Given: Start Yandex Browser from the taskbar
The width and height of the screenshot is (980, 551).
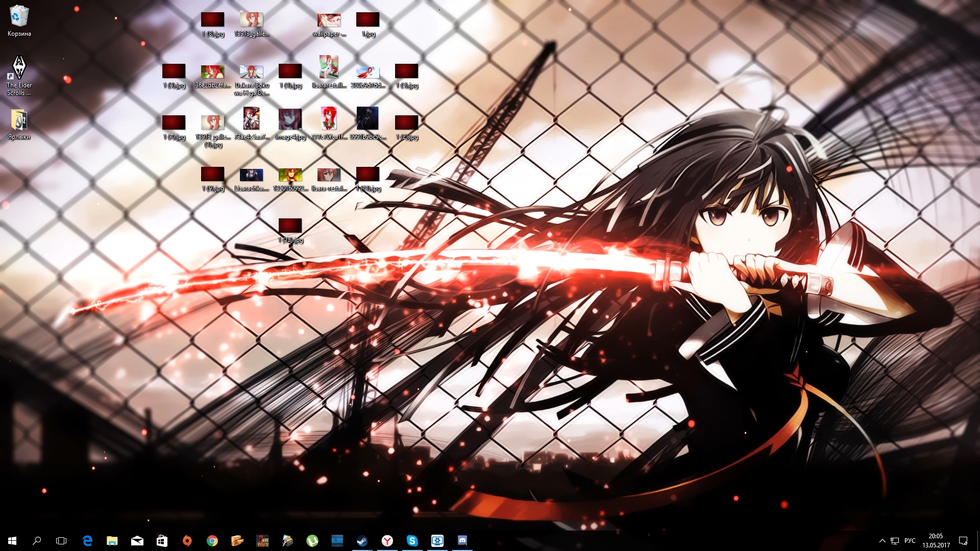Looking at the screenshot, I should 388,541.
